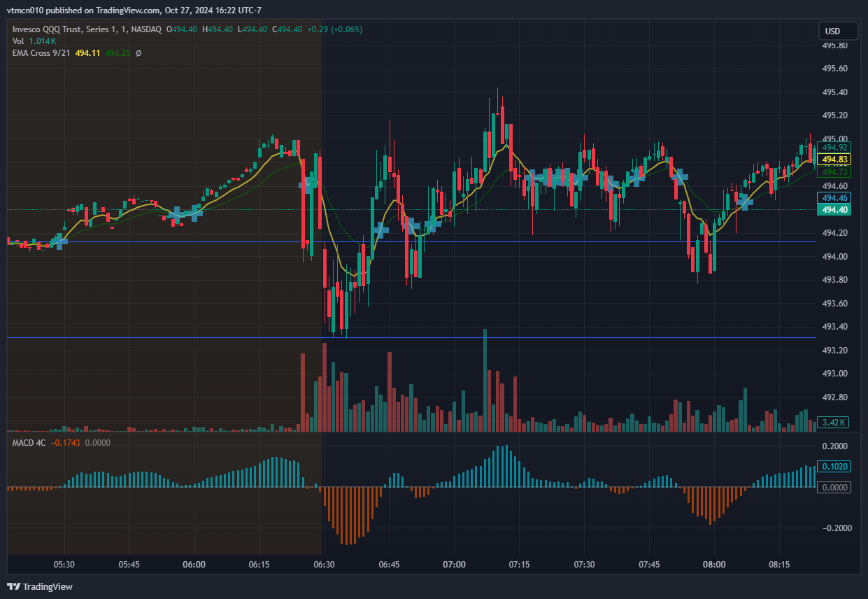Select the Vol indicator label

(x=18, y=41)
